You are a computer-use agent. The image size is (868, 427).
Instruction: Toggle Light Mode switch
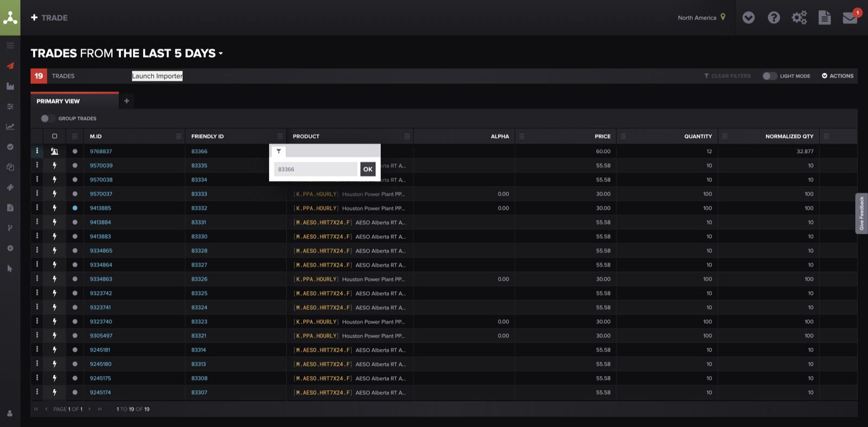pos(769,76)
